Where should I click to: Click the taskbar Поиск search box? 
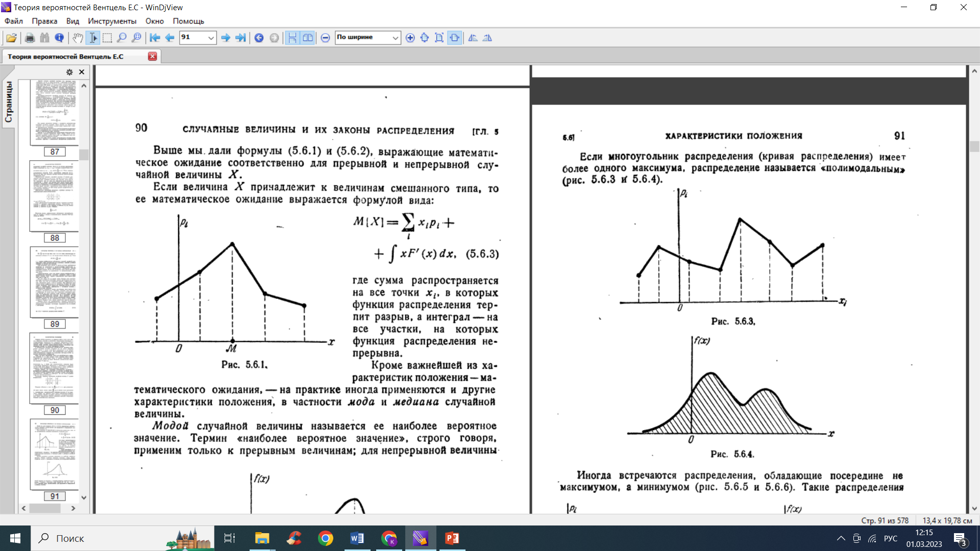point(122,538)
